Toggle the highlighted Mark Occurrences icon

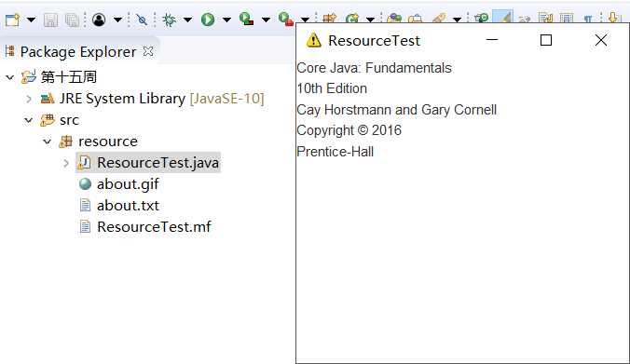502,17
